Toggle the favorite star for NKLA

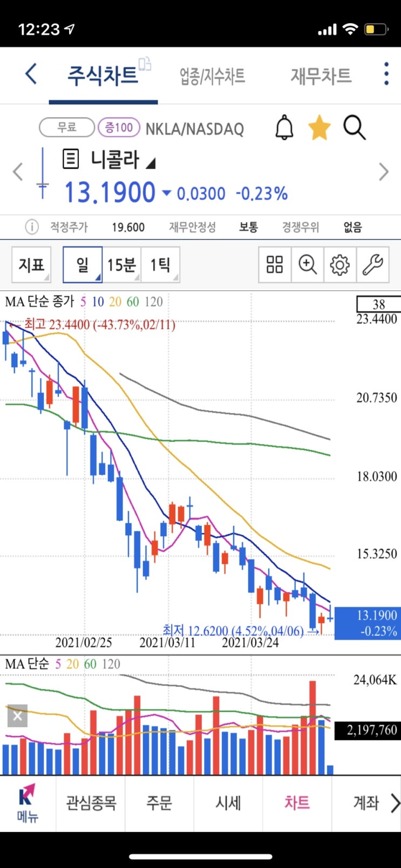click(x=319, y=128)
